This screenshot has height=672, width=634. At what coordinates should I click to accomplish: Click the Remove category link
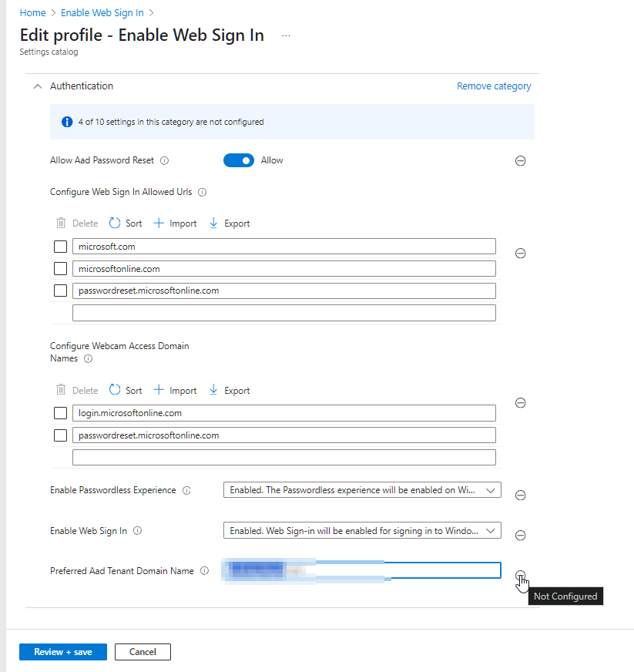pyautogui.click(x=494, y=86)
